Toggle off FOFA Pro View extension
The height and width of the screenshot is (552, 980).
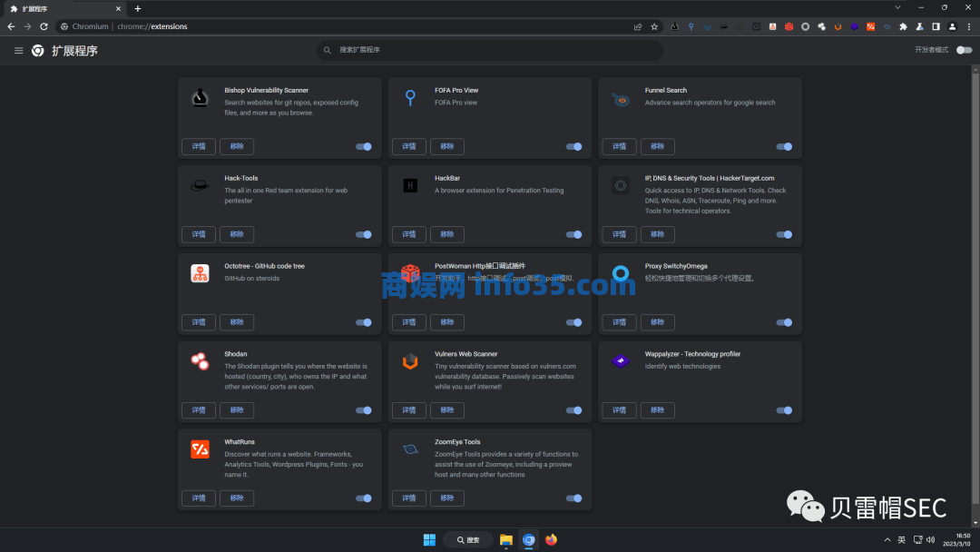(573, 147)
